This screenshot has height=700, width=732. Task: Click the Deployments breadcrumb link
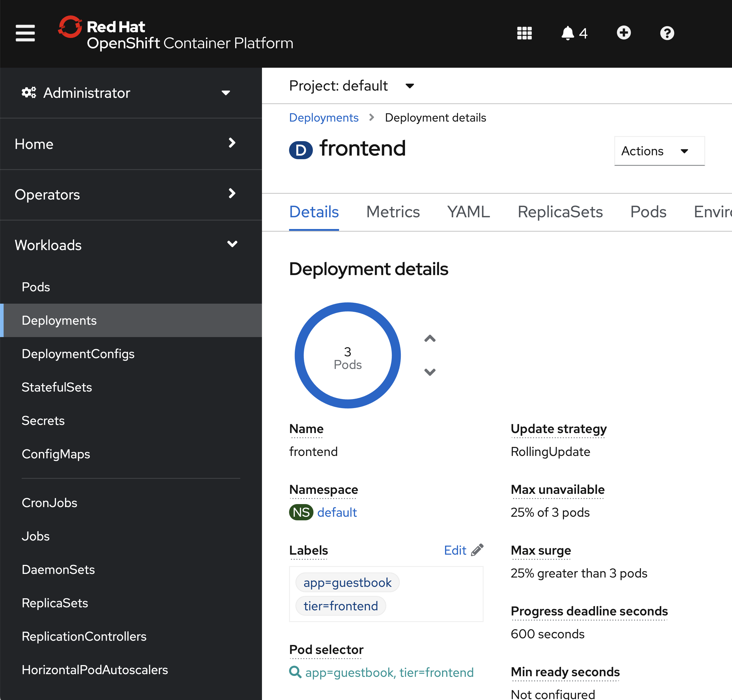coord(324,118)
